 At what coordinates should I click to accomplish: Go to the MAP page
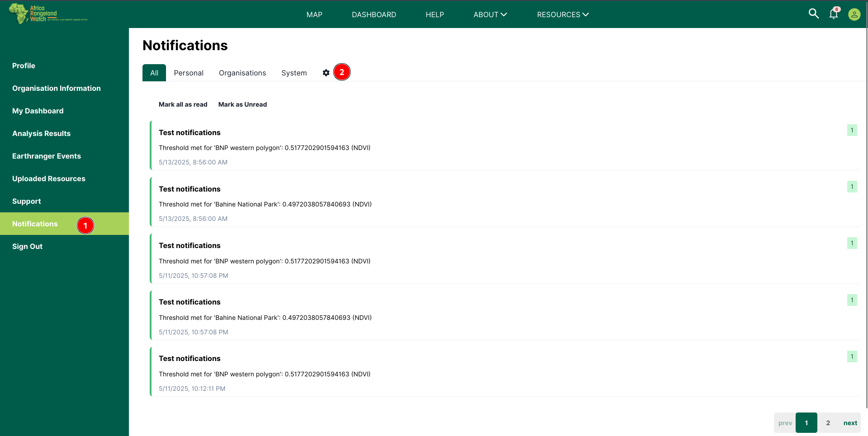(x=314, y=14)
